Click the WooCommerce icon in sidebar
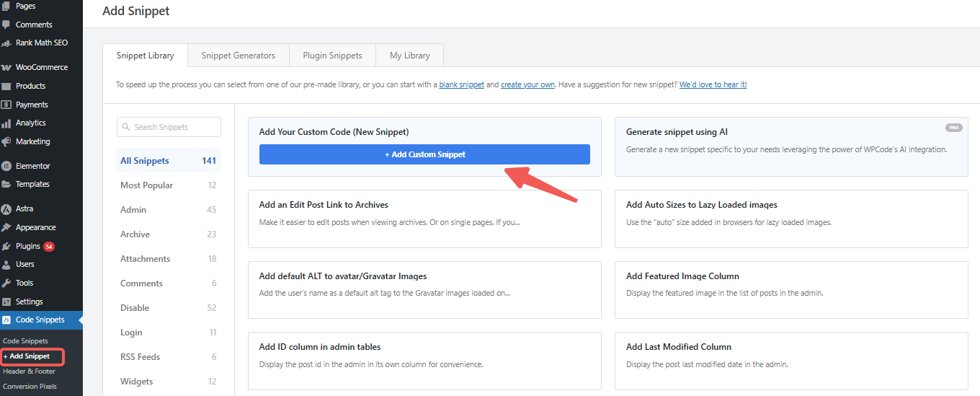This screenshot has width=980, height=396. click(x=6, y=67)
